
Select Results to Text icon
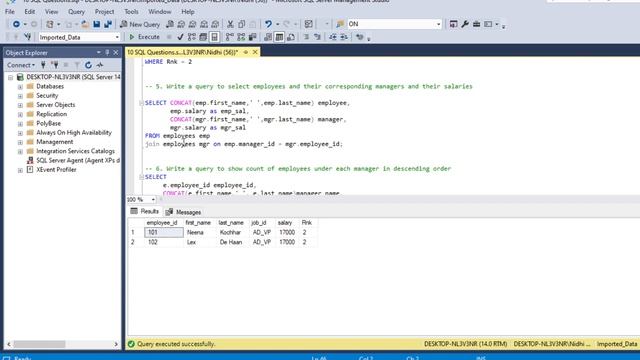coord(268,37)
